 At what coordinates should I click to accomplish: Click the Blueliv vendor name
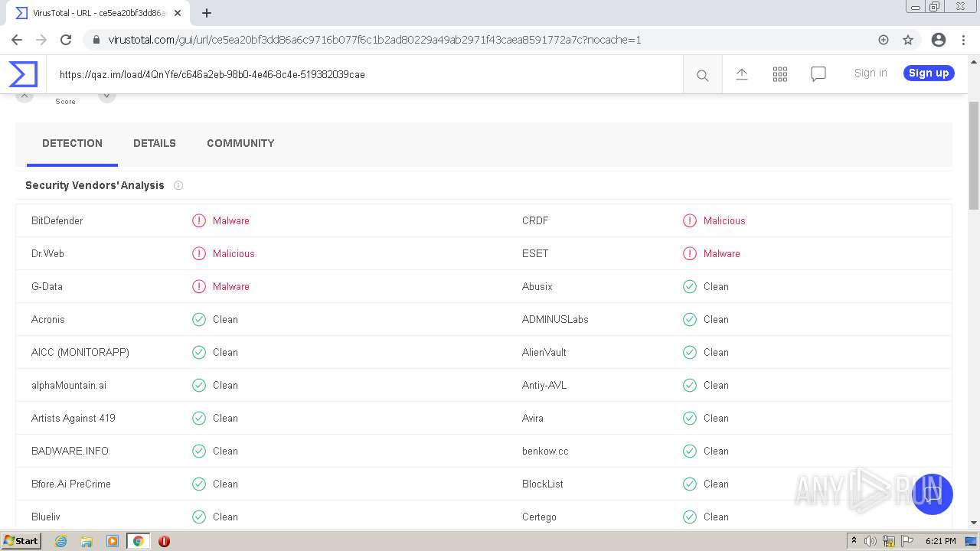[46, 517]
